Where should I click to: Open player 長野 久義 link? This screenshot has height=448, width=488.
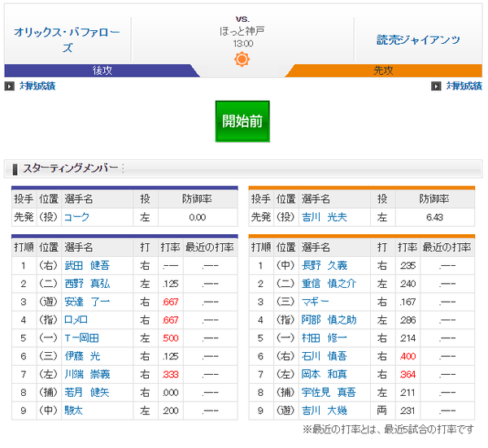[325, 266]
